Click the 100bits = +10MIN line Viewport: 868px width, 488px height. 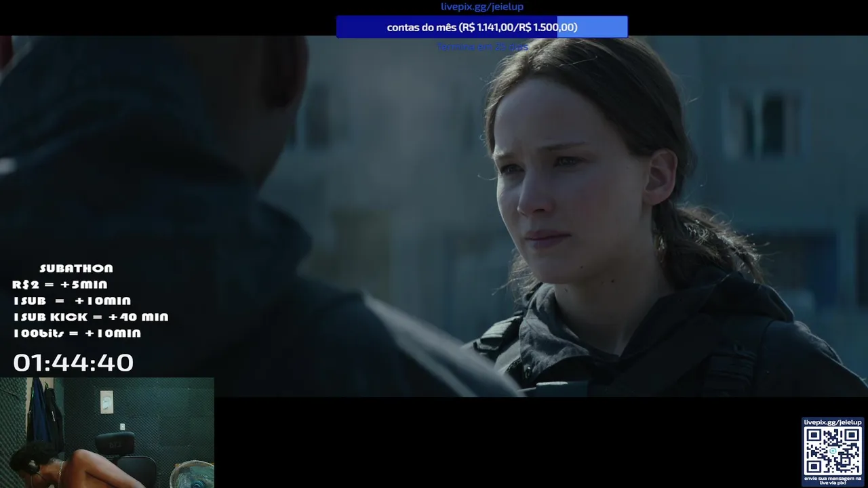[77, 333]
